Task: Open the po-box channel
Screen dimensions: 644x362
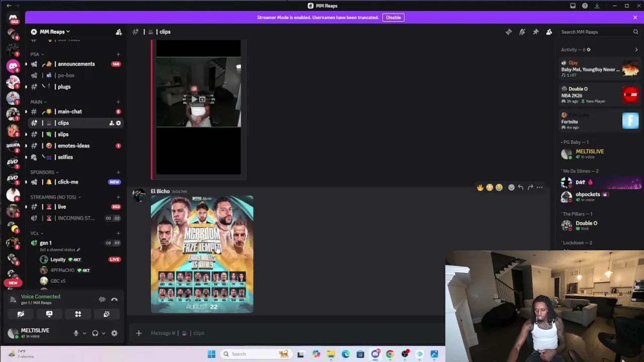Action: point(75,75)
